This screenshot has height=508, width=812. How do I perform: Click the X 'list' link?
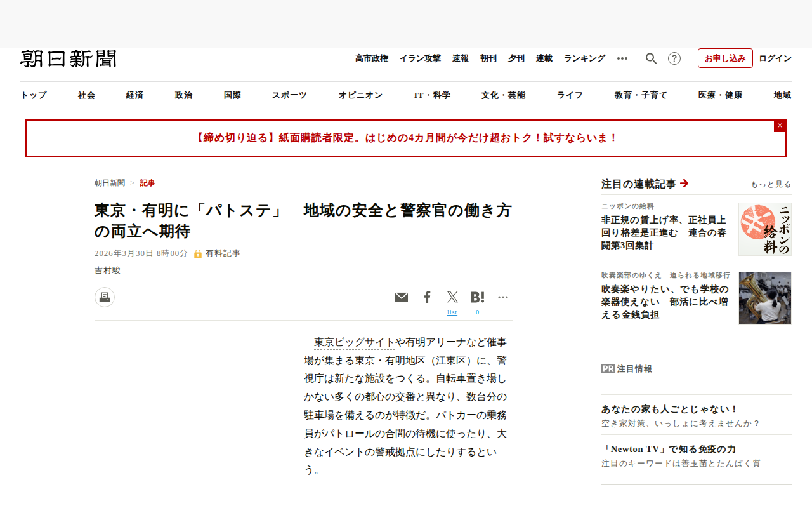(x=452, y=312)
